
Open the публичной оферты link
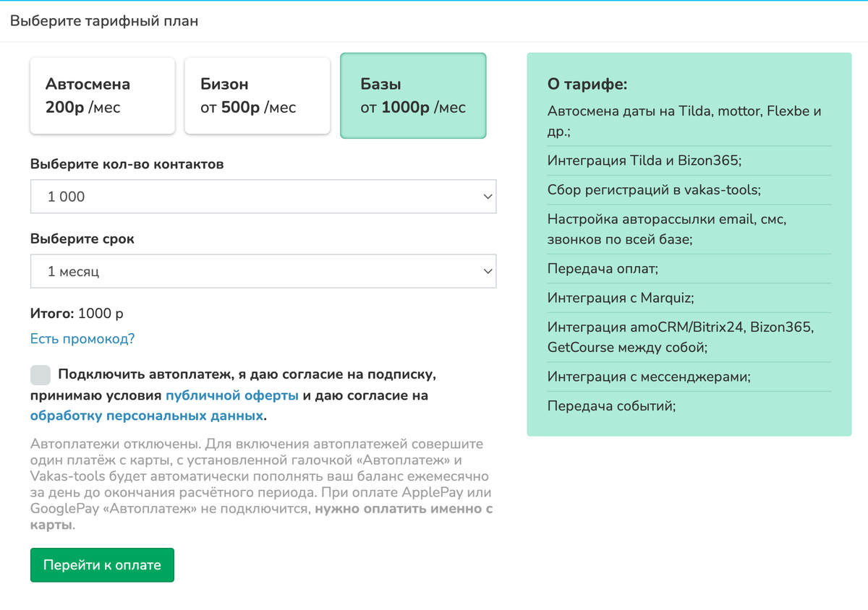232,395
